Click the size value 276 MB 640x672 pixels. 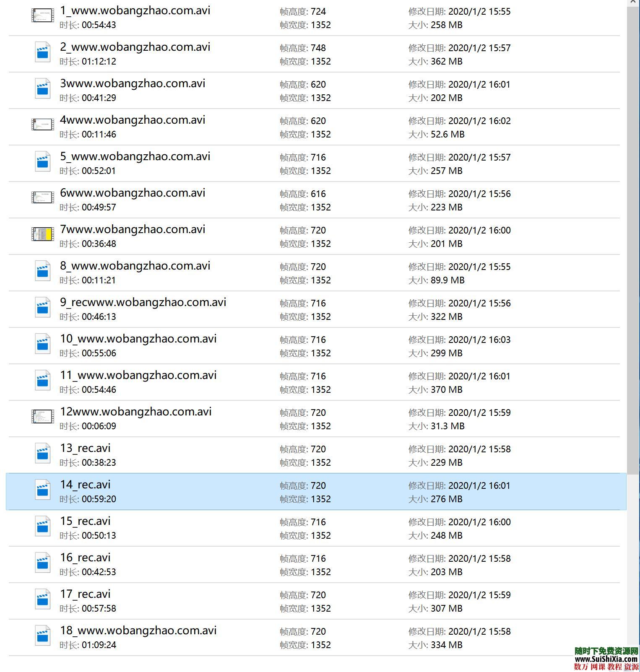447,499
